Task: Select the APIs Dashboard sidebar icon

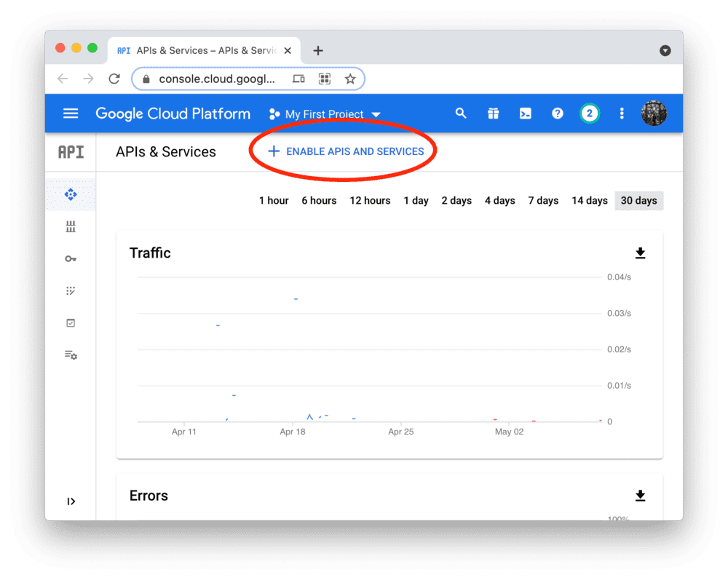Action: (x=71, y=194)
